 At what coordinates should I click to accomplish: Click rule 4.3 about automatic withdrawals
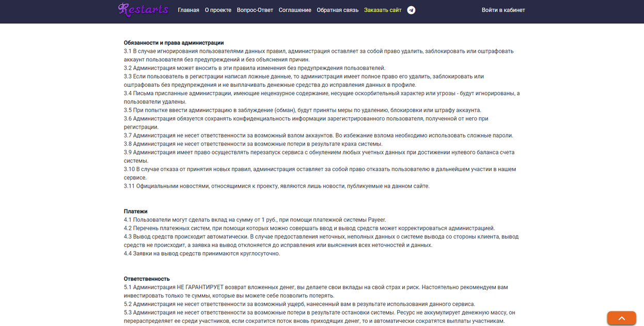(x=321, y=241)
